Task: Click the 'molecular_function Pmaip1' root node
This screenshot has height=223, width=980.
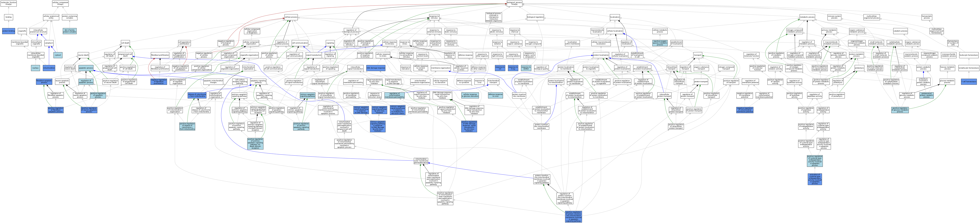Action: [8, 3]
